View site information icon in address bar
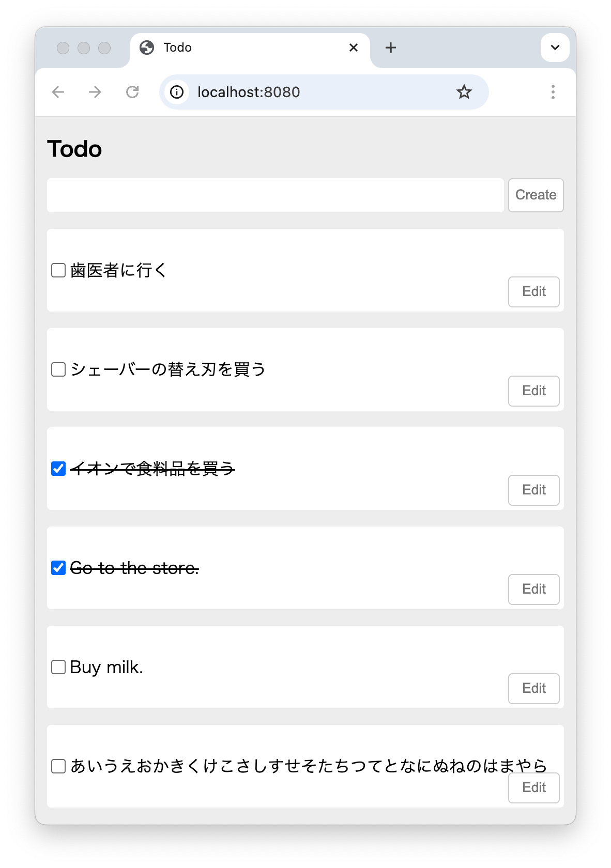Viewport: 611px width, 868px height. (177, 92)
